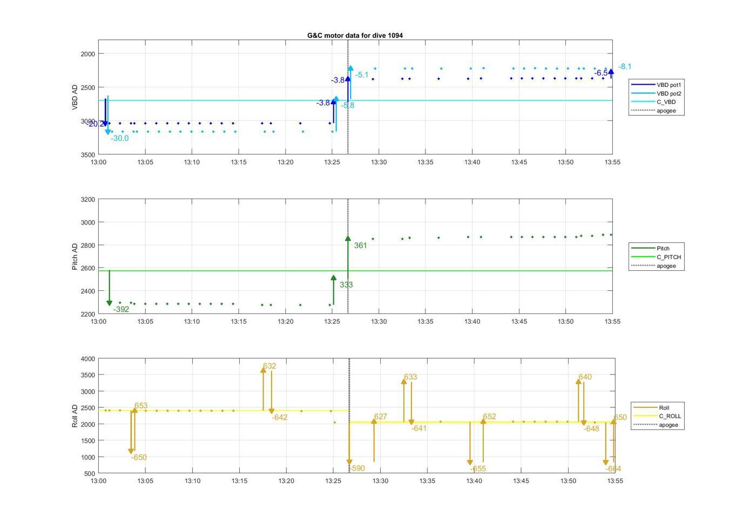
Task: Click the '-392' pitch annotation
Action: click(122, 309)
